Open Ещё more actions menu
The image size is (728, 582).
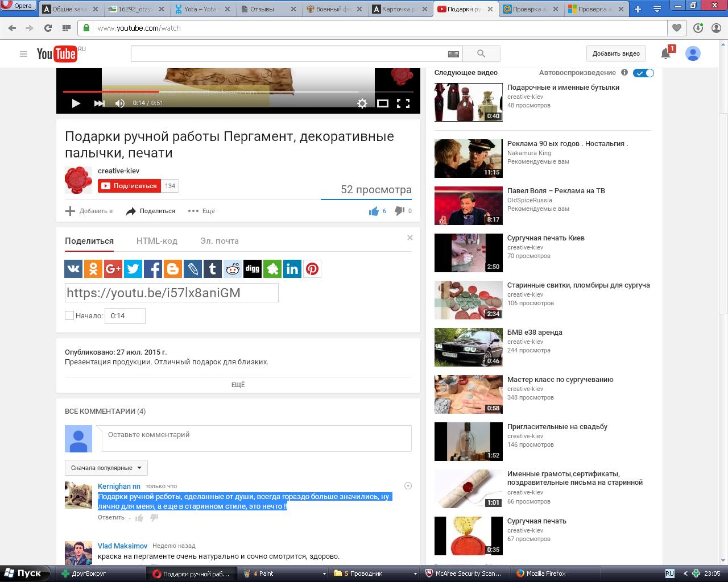pos(202,211)
